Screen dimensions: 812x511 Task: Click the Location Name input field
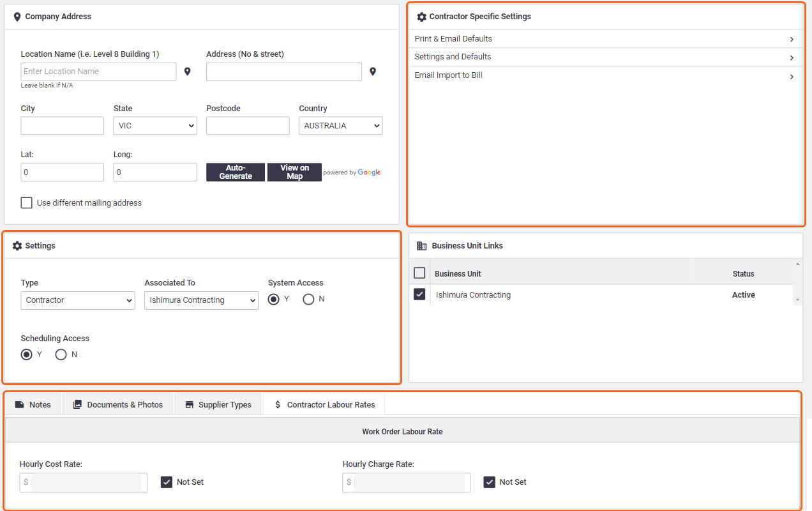point(98,72)
